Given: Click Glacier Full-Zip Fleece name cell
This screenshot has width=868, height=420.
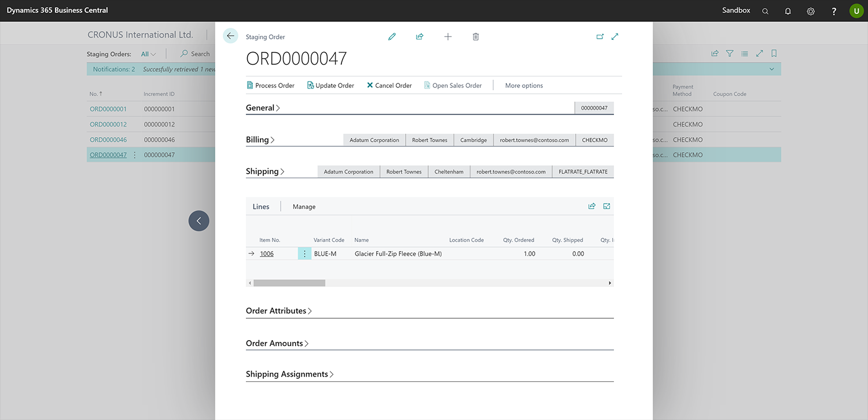Looking at the screenshot, I should tap(398, 253).
